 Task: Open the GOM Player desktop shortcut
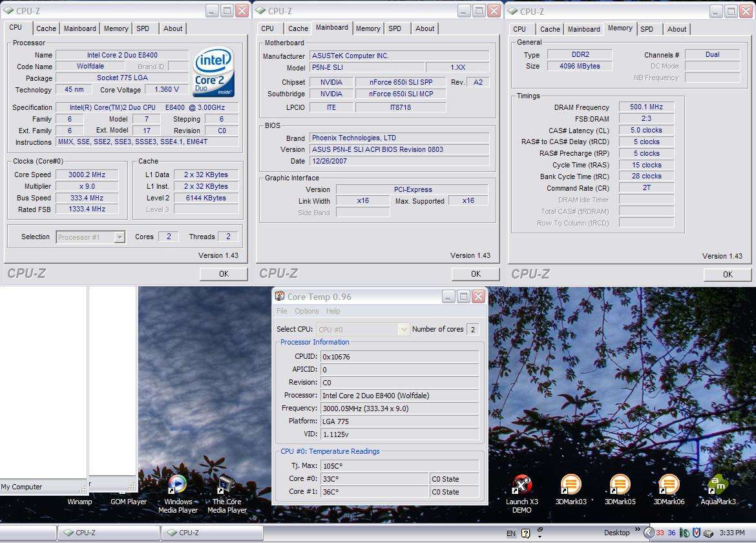[x=128, y=502]
